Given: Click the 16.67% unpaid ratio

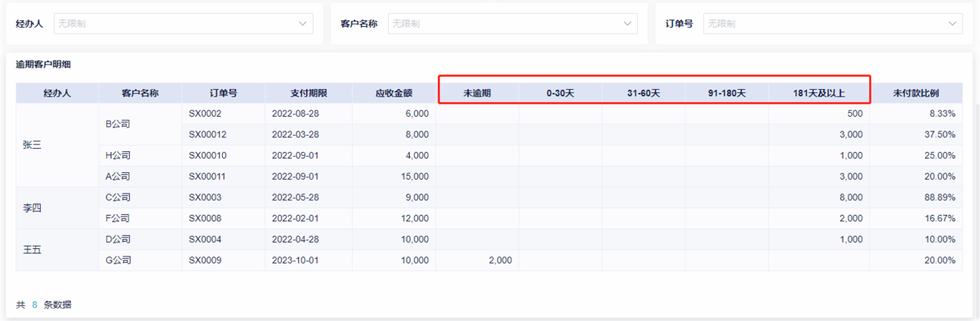Looking at the screenshot, I should click(940, 218).
